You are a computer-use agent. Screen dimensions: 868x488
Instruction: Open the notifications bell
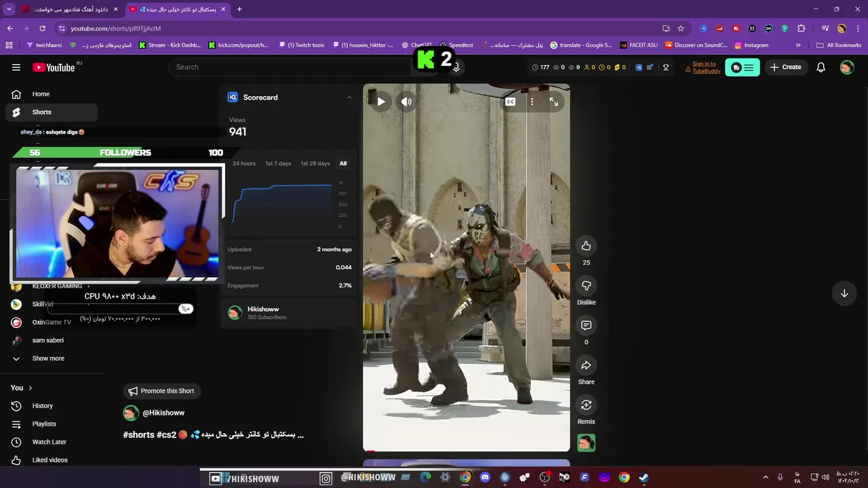[821, 67]
